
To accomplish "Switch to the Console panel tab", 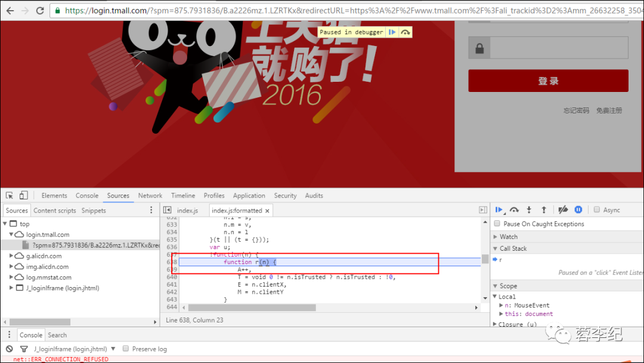I will point(87,196).
